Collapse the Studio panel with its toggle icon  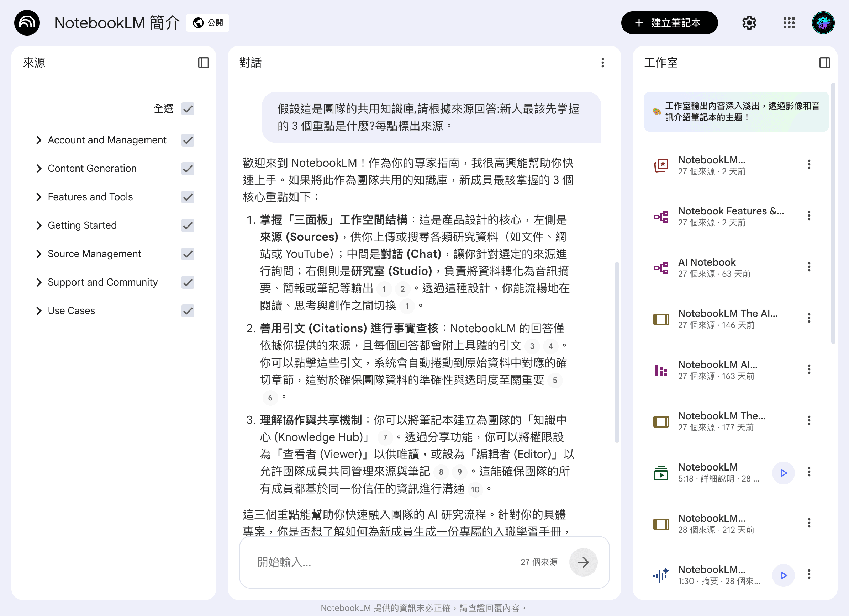point(824,63)
